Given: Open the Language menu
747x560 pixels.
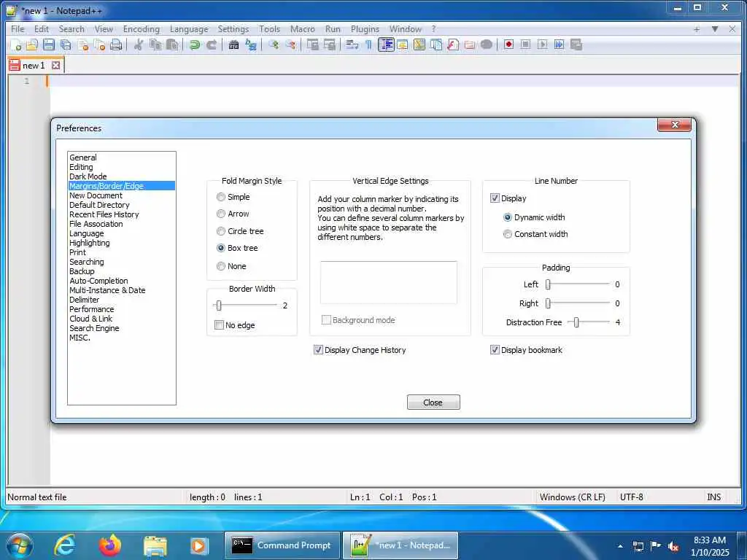Looking at the screenshot, I should (189, 29).
